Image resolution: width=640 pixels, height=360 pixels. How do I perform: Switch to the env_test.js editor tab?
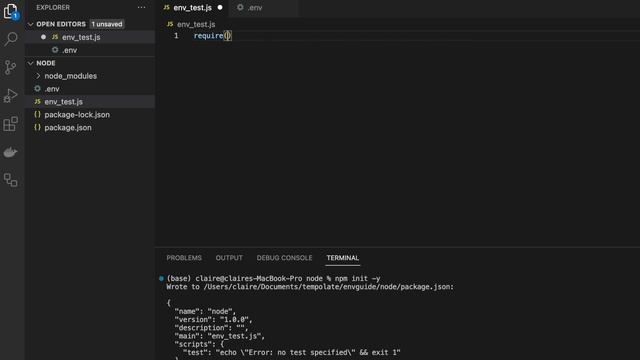[192, 8]
